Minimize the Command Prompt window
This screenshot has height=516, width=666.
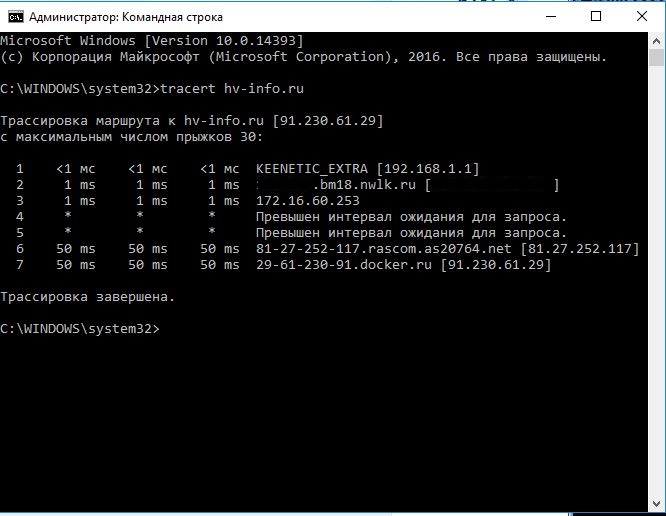(549, 17)
